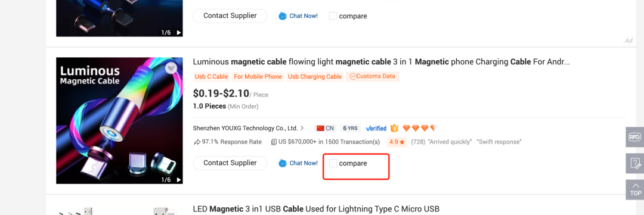644x215 pixels.
Task: Contact Supplier for the Luminous cable
Action: point(230,163)
